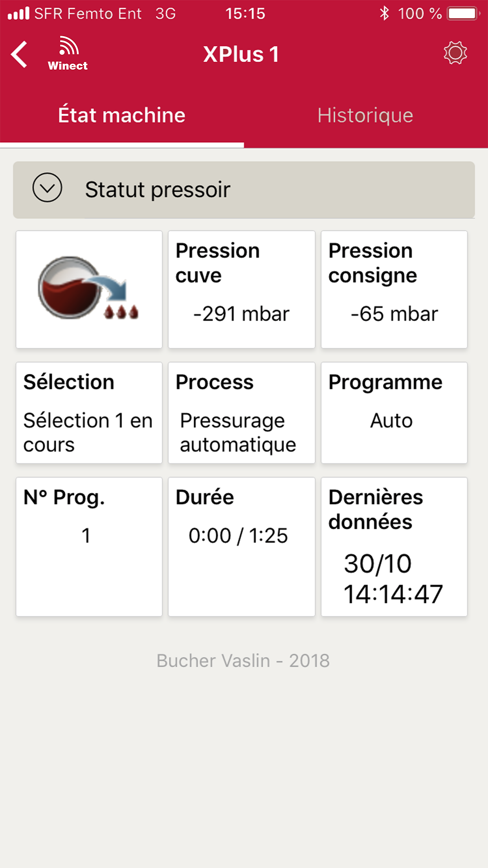Tap the back arrow icon

20,54
